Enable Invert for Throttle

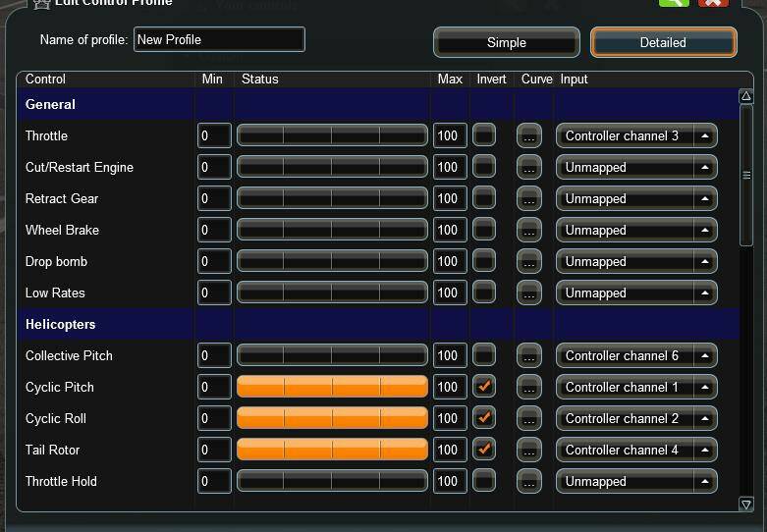pos(484,135)
